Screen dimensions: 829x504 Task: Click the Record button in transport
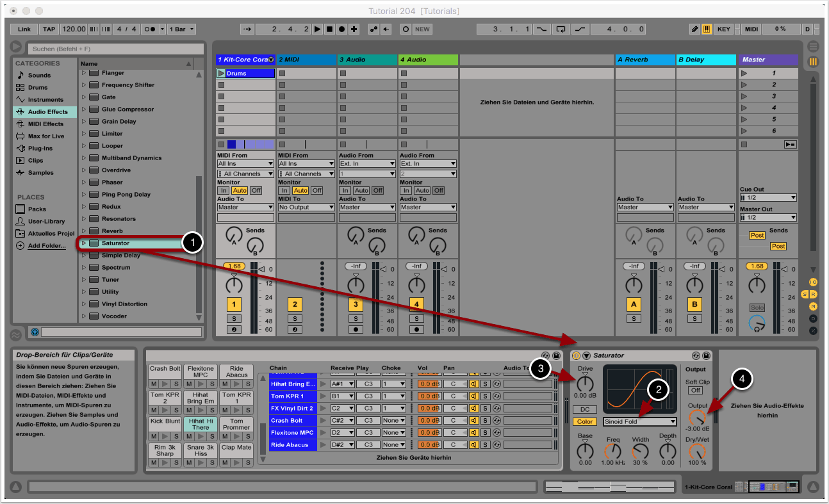pos(341,29)
